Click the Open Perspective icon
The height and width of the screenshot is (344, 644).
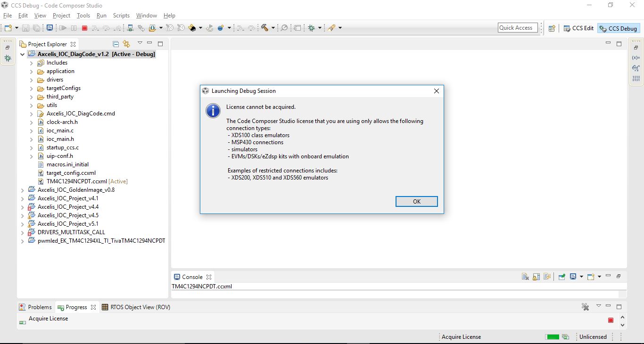(552, 28)
